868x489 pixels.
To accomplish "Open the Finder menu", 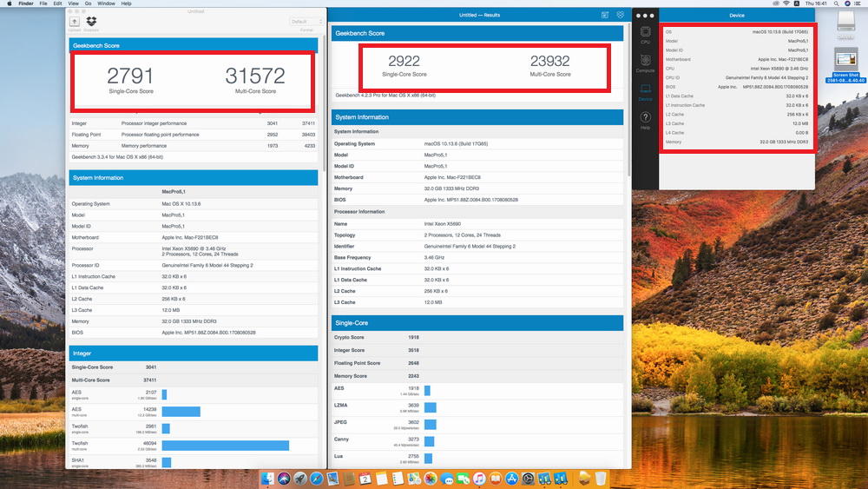I will (26, 3).
